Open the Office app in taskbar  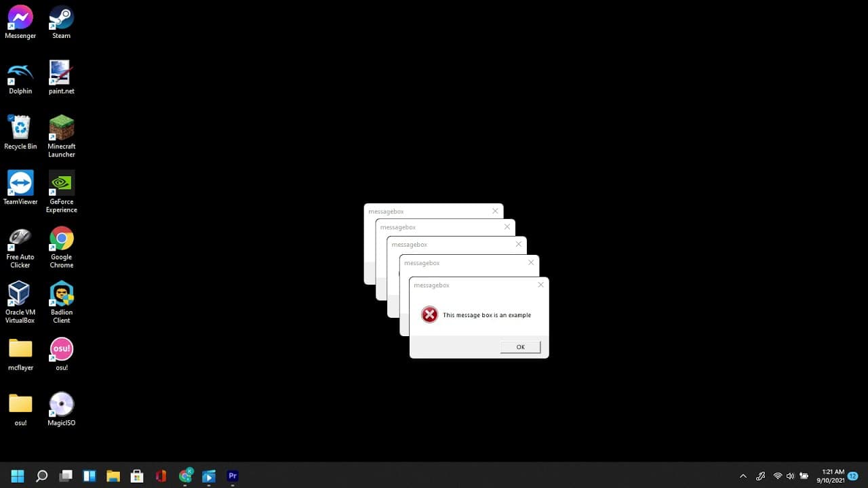point(161,476)
